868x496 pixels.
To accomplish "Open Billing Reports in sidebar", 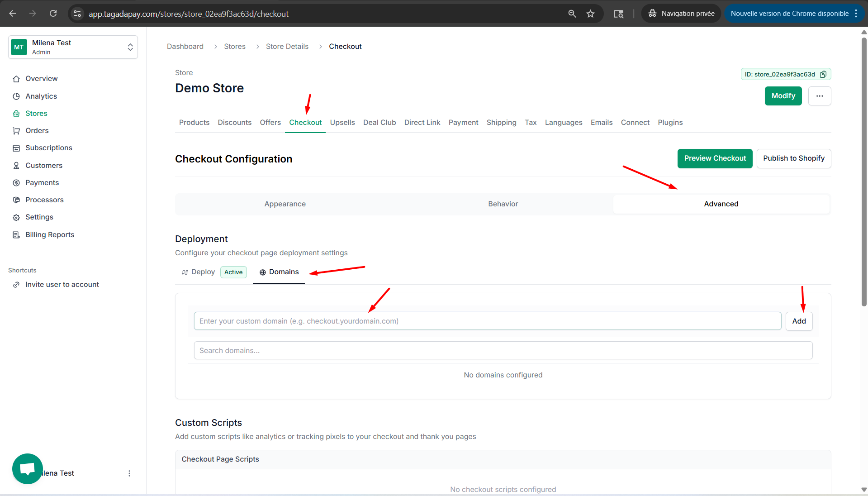I will 50,234.
